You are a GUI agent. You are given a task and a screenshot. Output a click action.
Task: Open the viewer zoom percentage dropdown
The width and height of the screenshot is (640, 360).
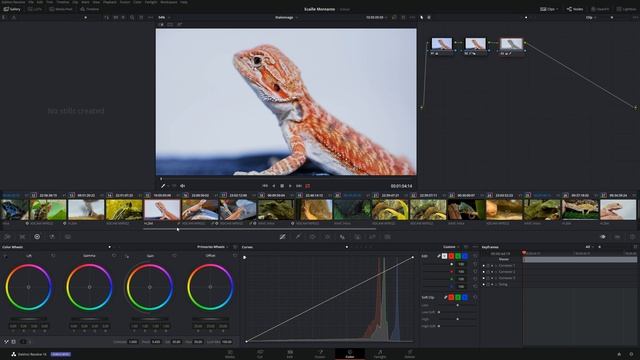(164, 18)
